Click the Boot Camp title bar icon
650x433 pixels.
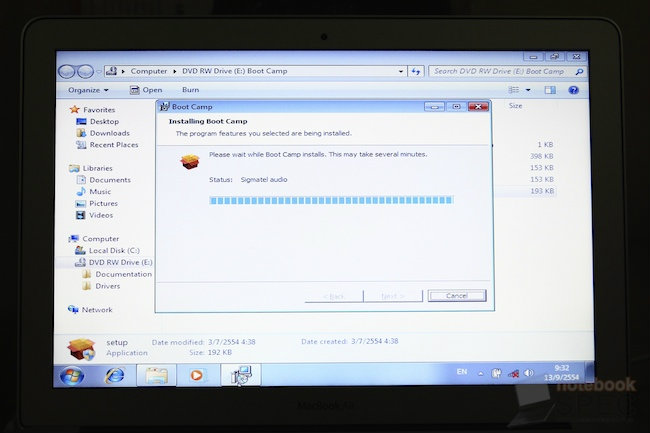tap(165, 106)
